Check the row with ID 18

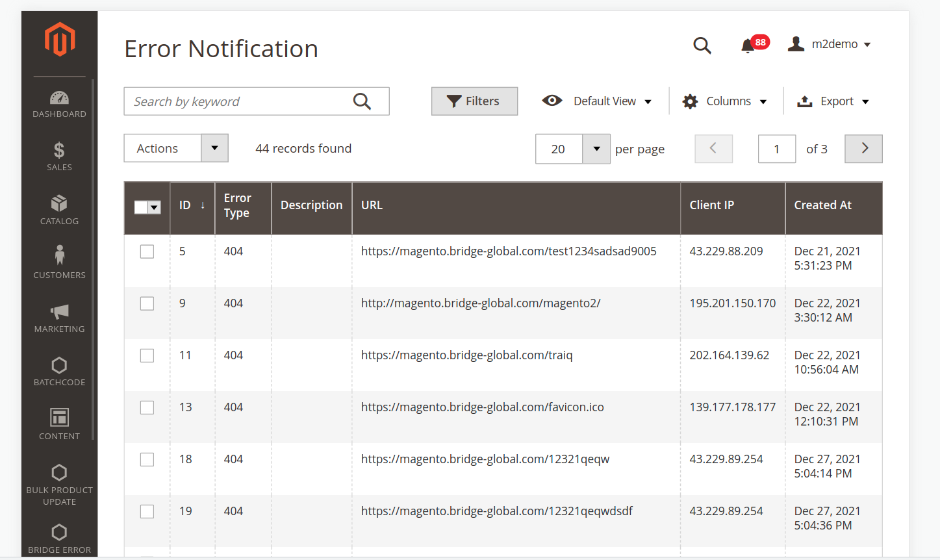pyautogui.click(x=147, y=459)
